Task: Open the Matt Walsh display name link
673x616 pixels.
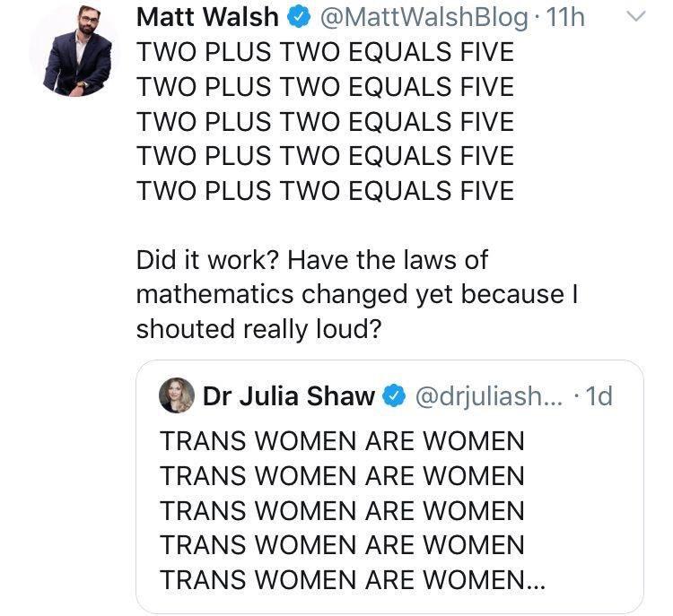Action: (205, 17)
